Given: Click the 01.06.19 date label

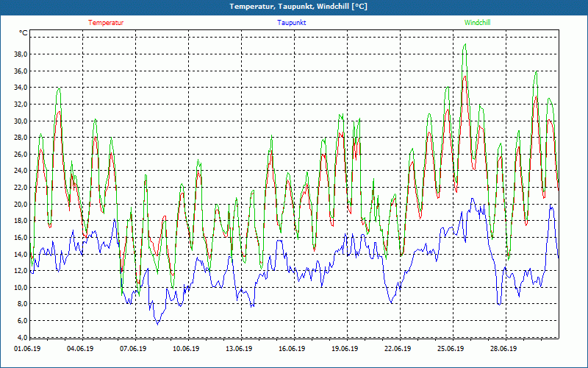Looking at the screenshot, I should 27,348.
